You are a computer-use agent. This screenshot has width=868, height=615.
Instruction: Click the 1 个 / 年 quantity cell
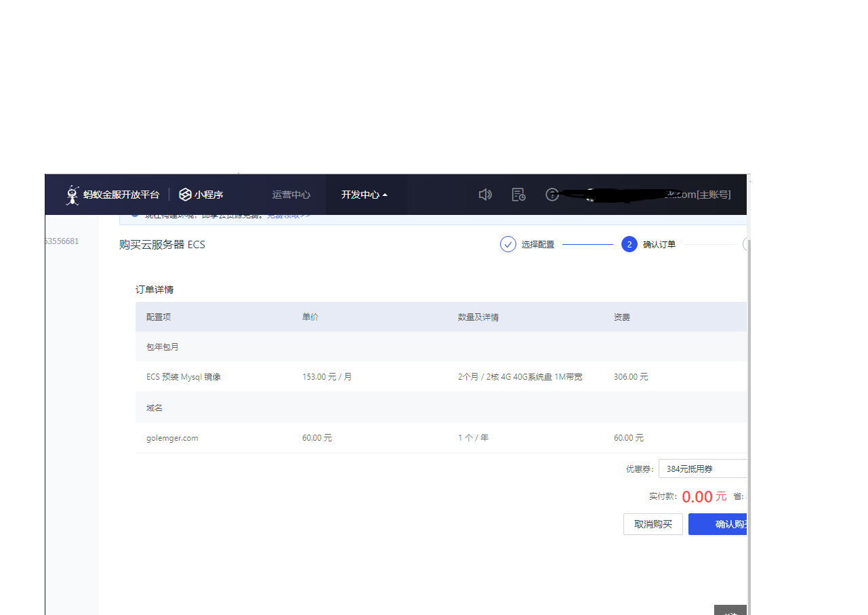[x=473, y=438]
